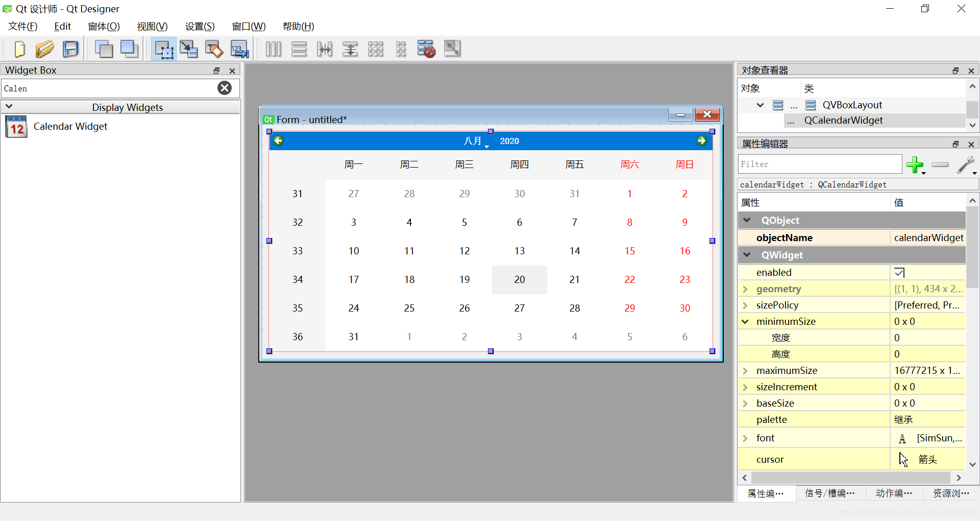Click the Widget Box search field
This screenshot has height=521, width=980.
[x=110, y=88]
